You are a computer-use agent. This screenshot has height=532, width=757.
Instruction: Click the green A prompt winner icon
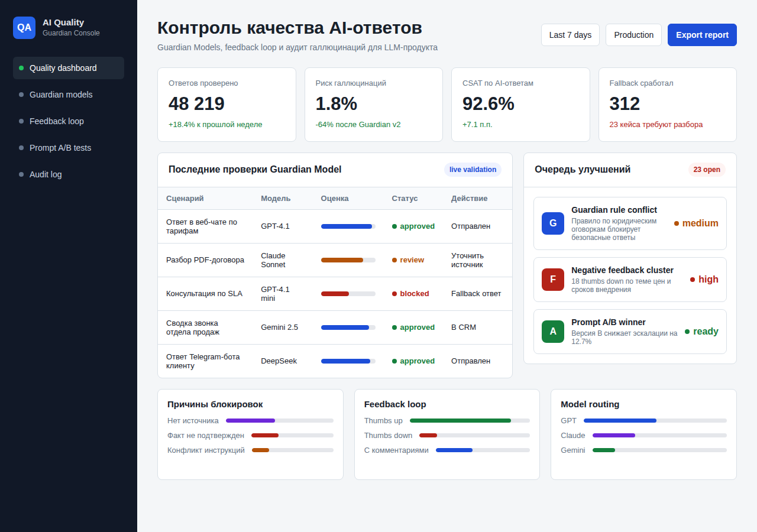553,332
